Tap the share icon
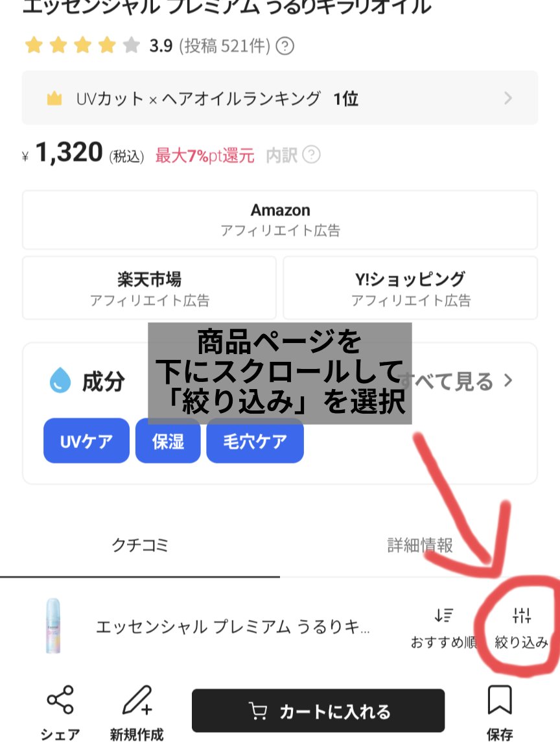This screenshot has width=560, height=747. (x=60, y=701)
